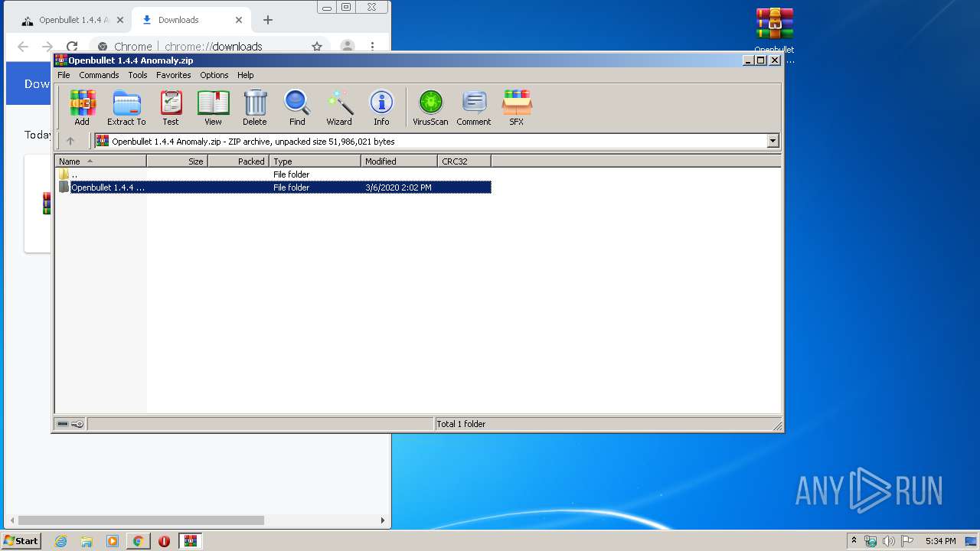
Task: Click the Chrome address bar
Action: point(211,47)
